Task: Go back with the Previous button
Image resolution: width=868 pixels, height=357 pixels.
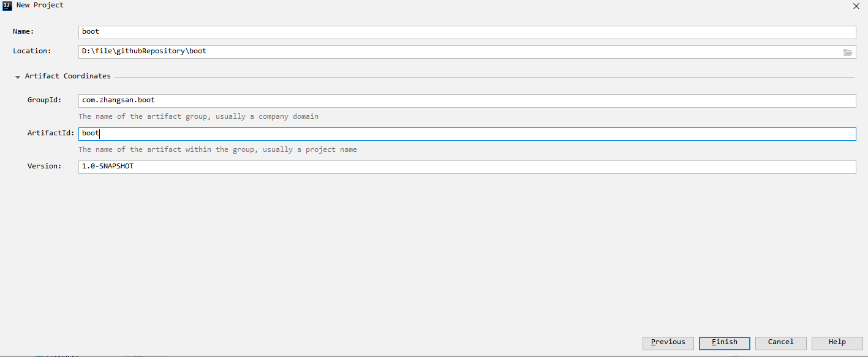Action: click(668, 343)
